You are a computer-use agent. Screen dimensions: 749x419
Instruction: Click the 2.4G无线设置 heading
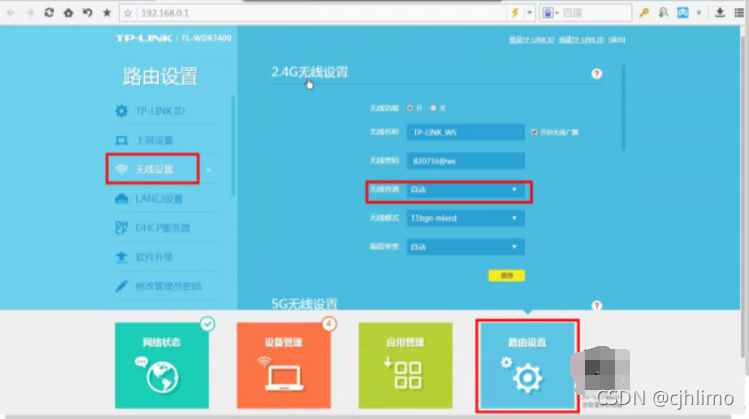tap(310, 72)
